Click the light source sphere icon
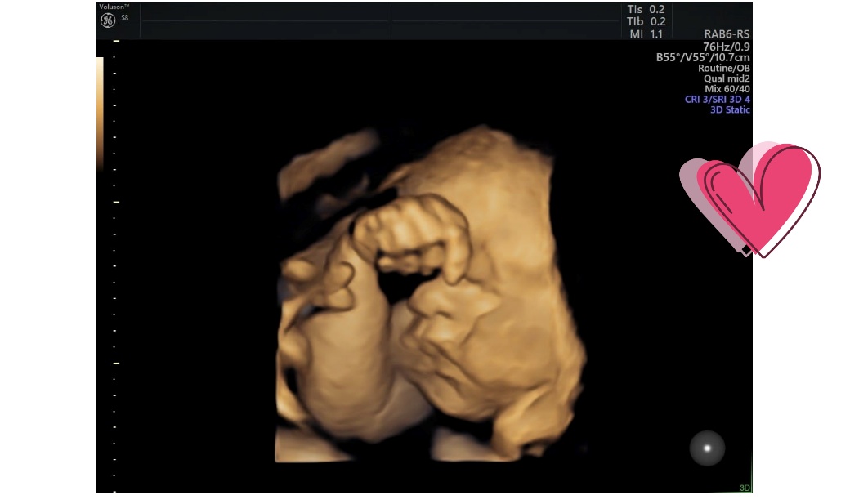This screenshot has height=504, width=850. point(707,448)
